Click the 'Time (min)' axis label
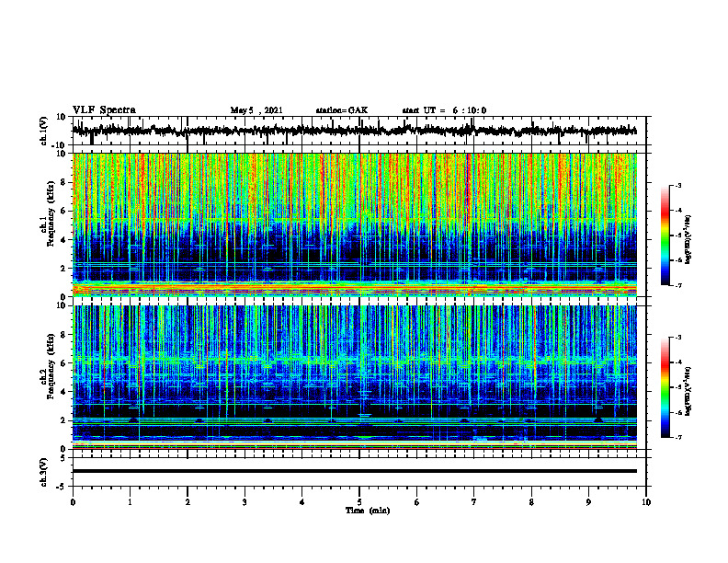The image size is (728, 563). click(368, 511)
